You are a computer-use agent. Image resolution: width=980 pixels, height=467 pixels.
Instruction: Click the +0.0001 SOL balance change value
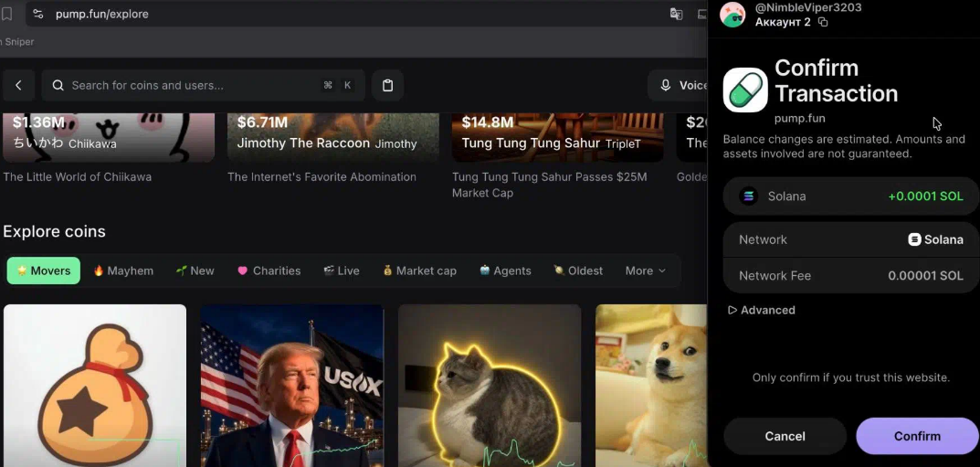pos(925,196)
